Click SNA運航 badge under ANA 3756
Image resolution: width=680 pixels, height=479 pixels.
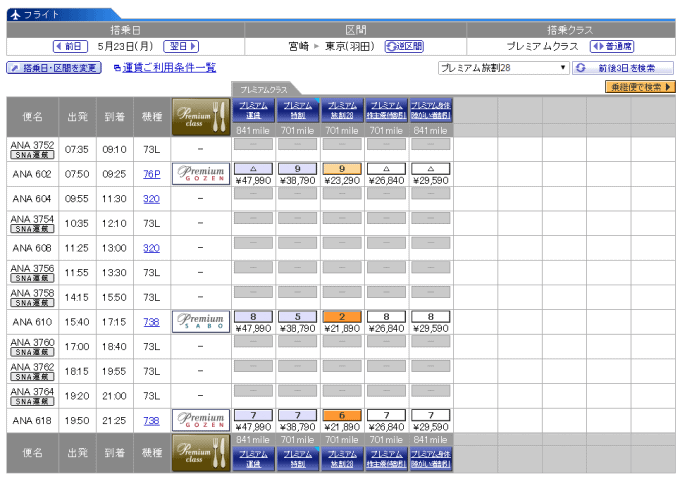click(33, 278)
